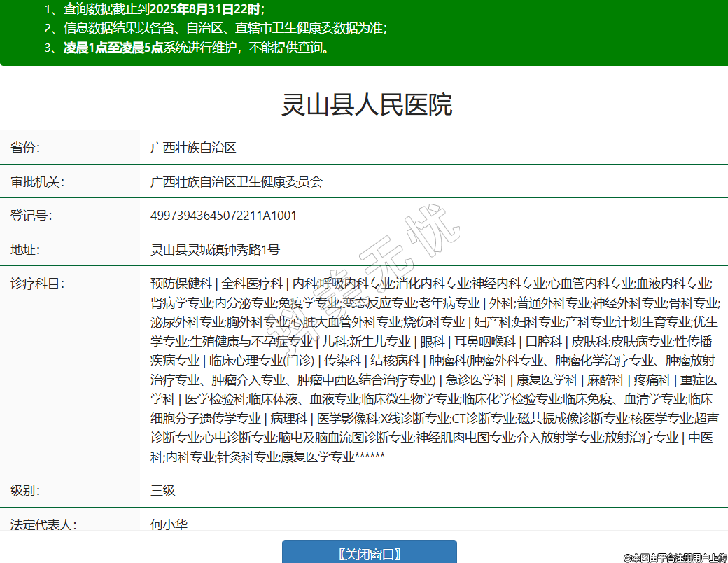Select the value 广西壮族自治区卫生健康委员会
The width and height of the screenshot is (728, 563).
pos(237,182)
